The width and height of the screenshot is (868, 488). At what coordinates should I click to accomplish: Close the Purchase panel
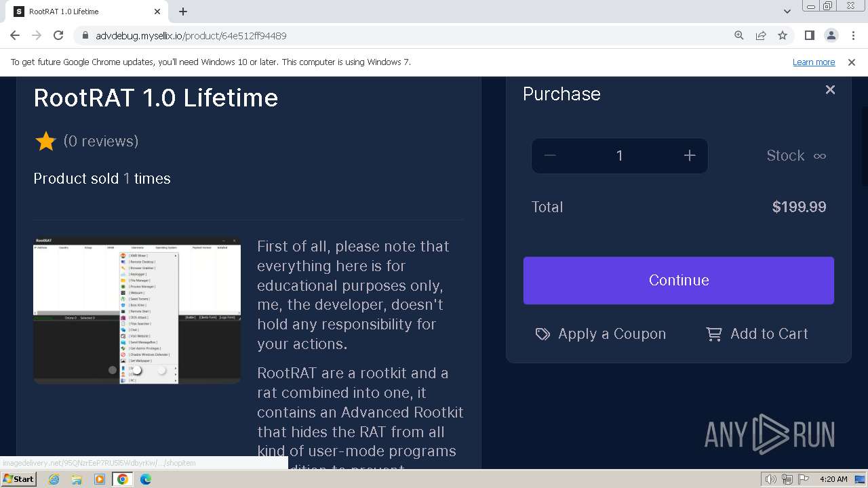[830, 89]
